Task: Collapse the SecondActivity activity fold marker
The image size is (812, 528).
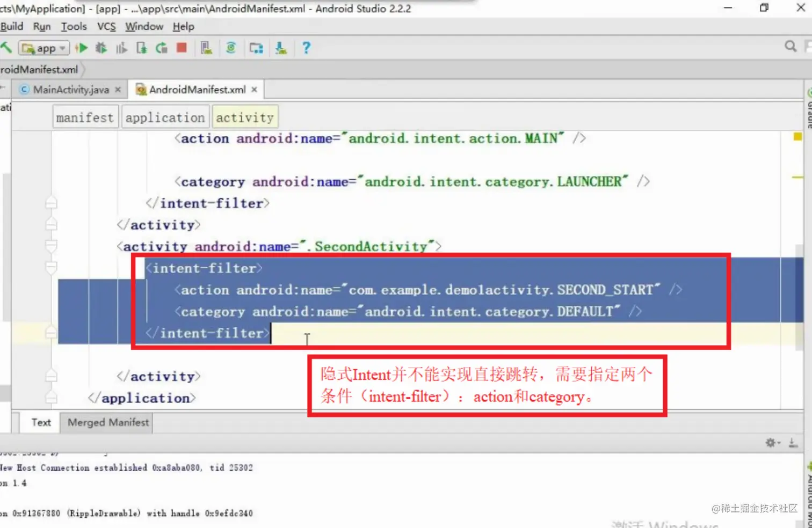Action: point(51,246)
